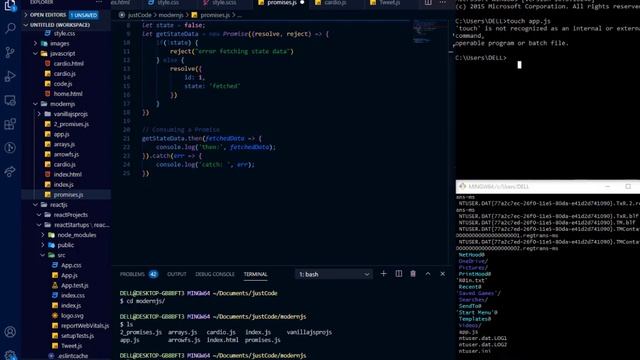
Task: Click the eslintcache file in explorer
Action: [73, 356]
